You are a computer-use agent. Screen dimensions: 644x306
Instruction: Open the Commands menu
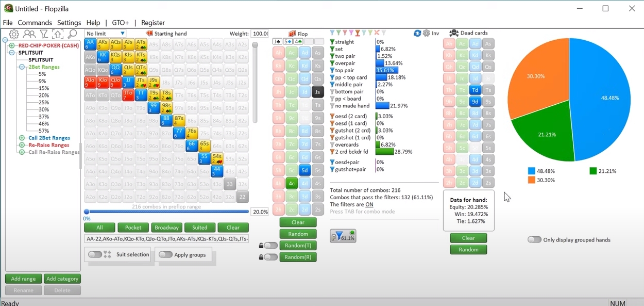coord(35,23)
